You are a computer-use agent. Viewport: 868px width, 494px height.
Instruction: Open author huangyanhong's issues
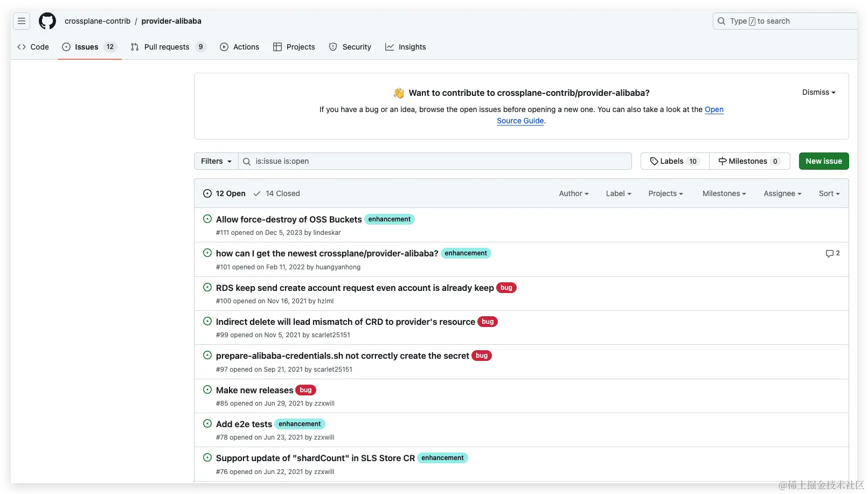point(338,267)
